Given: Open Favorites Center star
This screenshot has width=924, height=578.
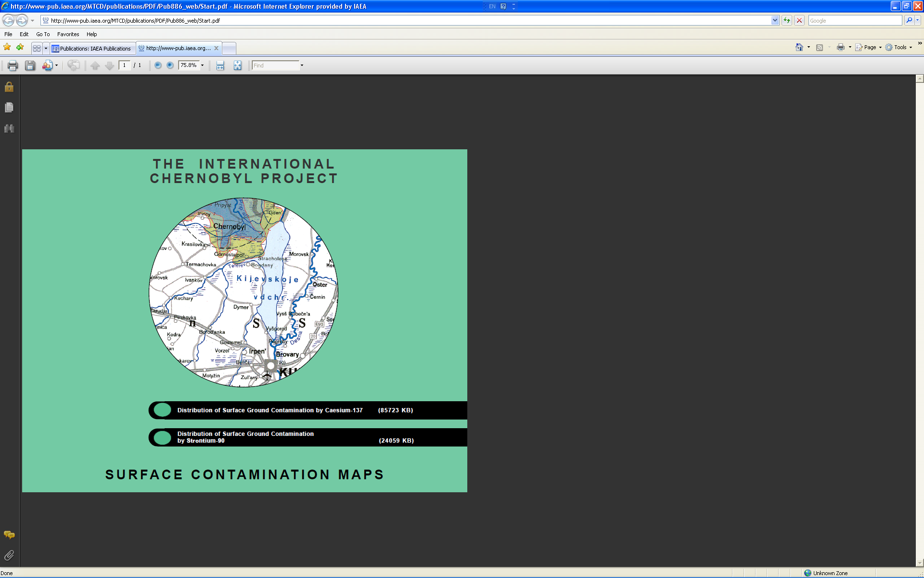Looking at the screenshot, I should tap(7, 47).
